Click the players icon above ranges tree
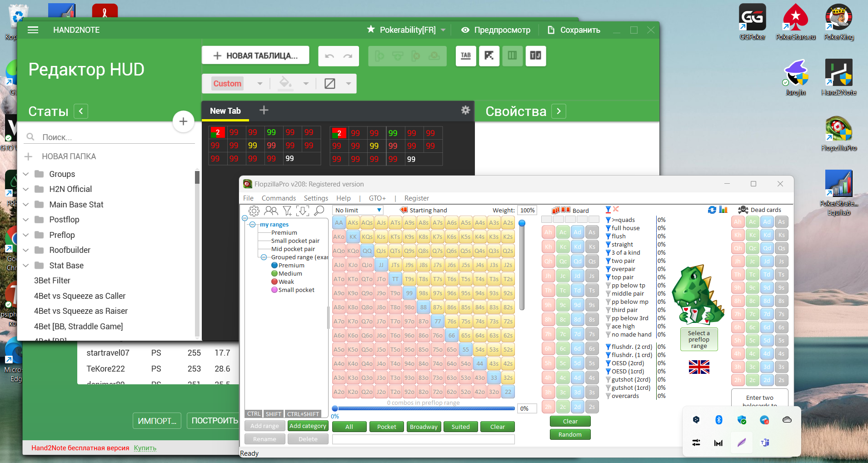The width and height of the screenshot is (868, 463). click(271, 211)
